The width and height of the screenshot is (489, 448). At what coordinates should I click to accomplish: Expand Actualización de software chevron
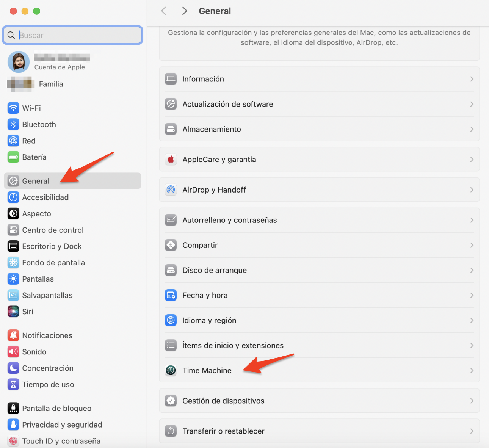point(472,104)
